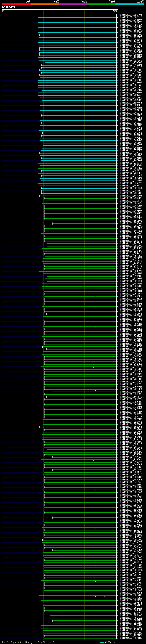Click the UniRef100_Q26I92 label
Screen dimensions: 146x644
[x=131, y=600]
